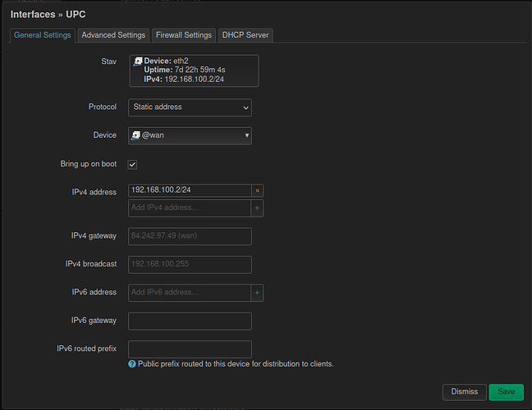Click the IPv4 broadcast input field

190,265
